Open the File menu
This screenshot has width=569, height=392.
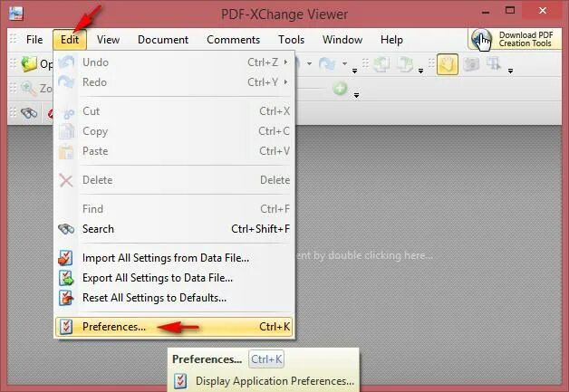[x=34, y=40]
